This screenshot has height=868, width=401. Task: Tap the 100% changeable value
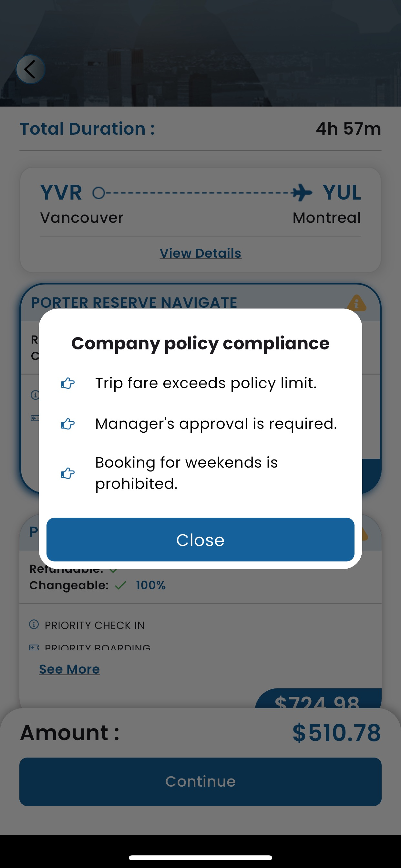[x=151, y=585]
